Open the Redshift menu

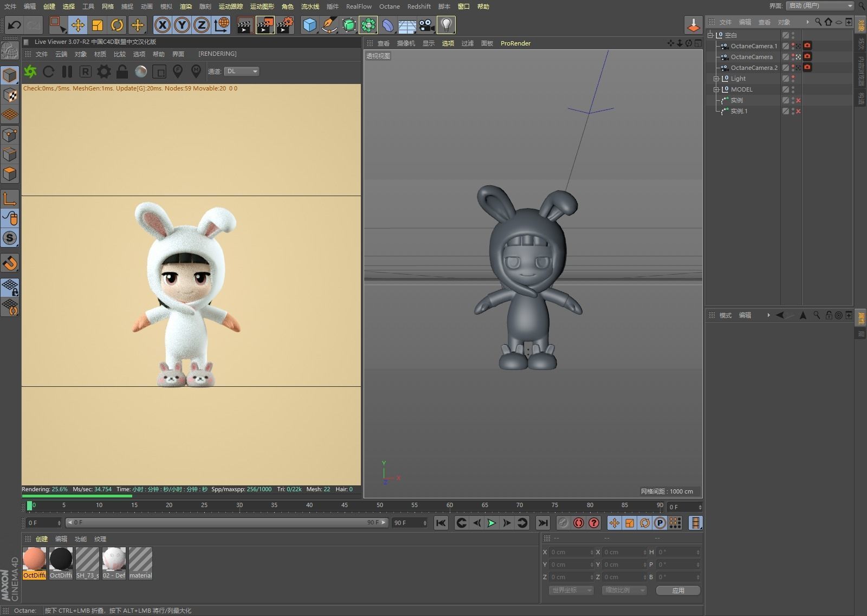[x=419, y=7]
